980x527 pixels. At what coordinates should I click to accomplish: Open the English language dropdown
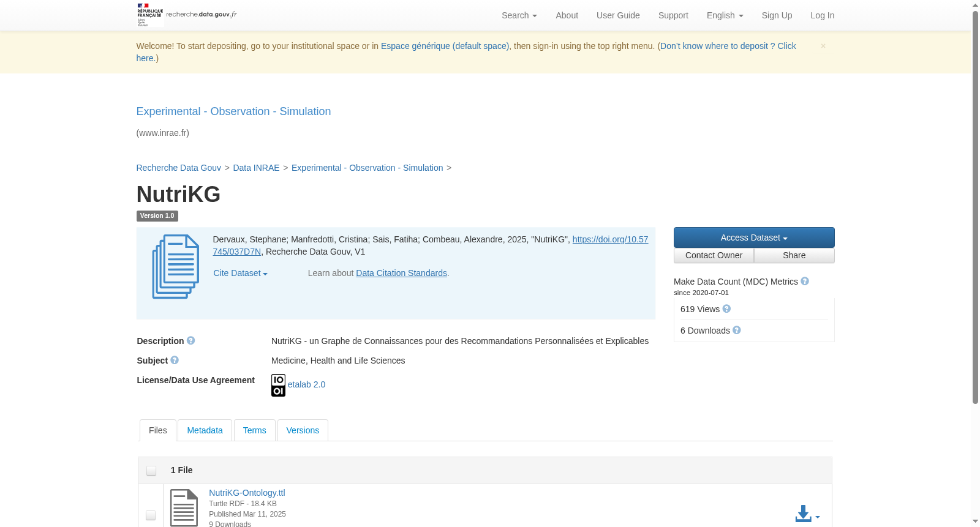[x=725, y=15]
